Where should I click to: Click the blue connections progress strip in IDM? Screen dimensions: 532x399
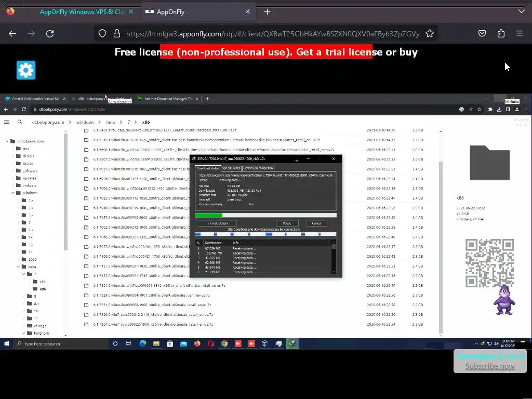pyautogui.click(x=265, y=234)
